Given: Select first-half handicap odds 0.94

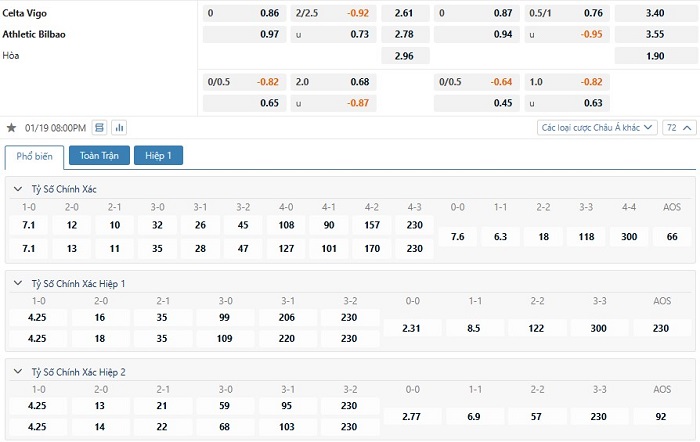Looking at the screenshot, I should 477,34.
